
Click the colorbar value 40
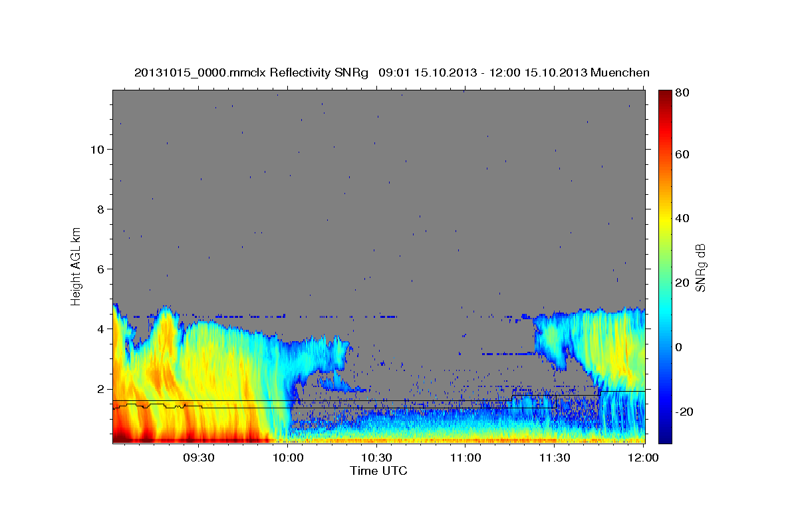click(x=684, y=218)
